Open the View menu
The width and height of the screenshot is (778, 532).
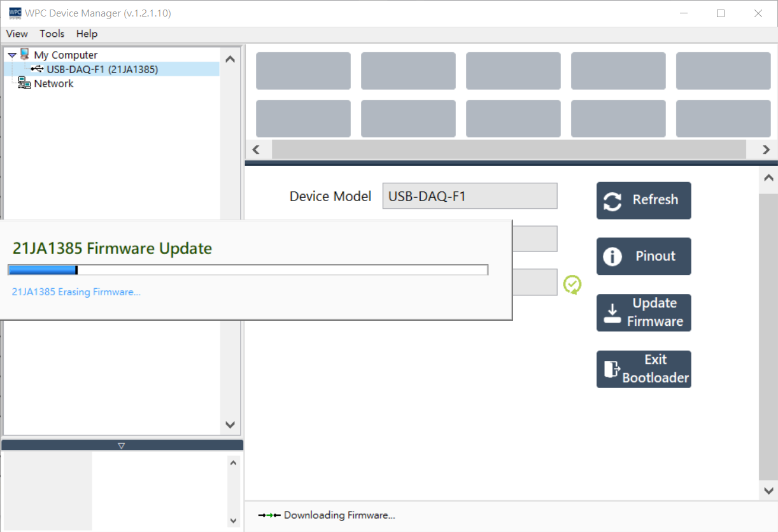click(x=17, y=34)
